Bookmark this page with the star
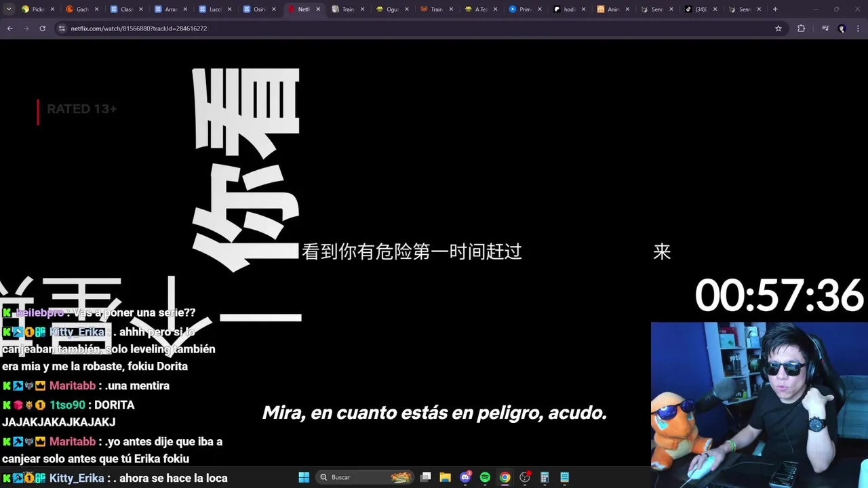This screenshot has height=488, width=868. point(778,28)
